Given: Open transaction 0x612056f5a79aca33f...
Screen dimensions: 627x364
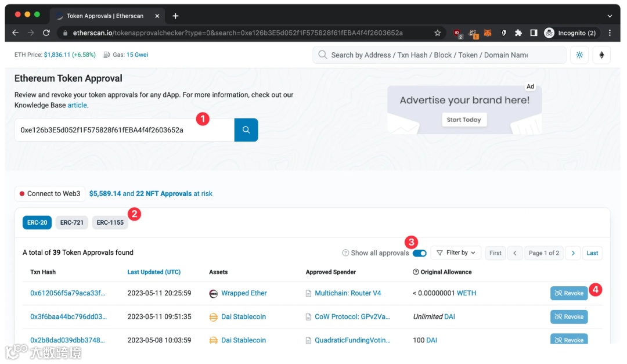Looking at the screenshot, I should (67, 293).
